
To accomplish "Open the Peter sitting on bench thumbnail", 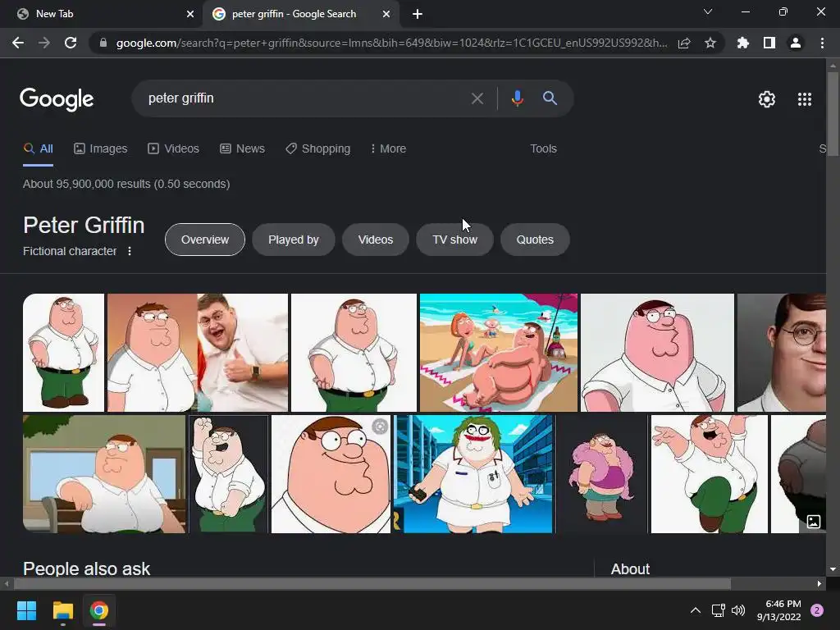I will (104, 474).
